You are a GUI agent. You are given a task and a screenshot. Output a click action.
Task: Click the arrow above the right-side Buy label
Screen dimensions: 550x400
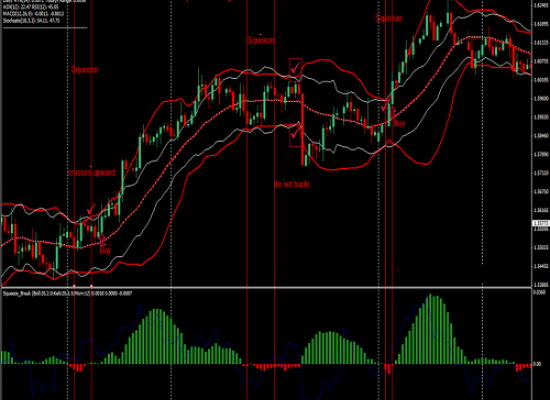[x=393, y=112]
